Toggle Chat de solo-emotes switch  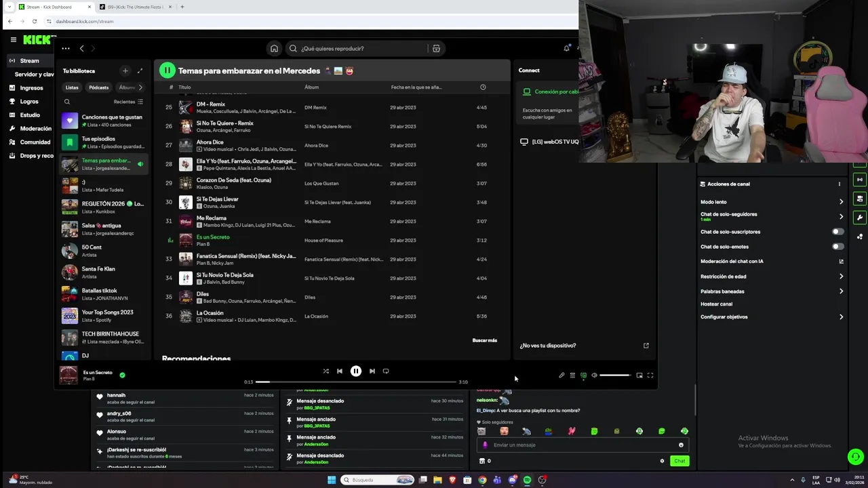(x=838, y=247)
